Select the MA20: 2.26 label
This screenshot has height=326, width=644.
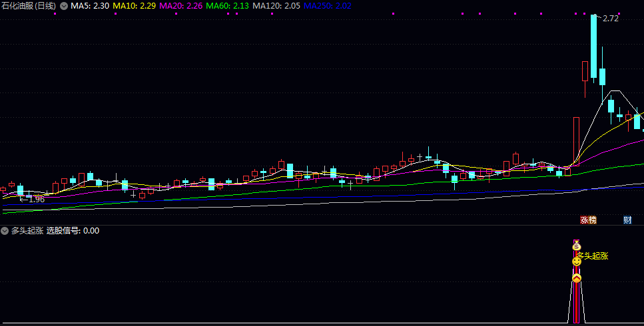pos(180,6)
